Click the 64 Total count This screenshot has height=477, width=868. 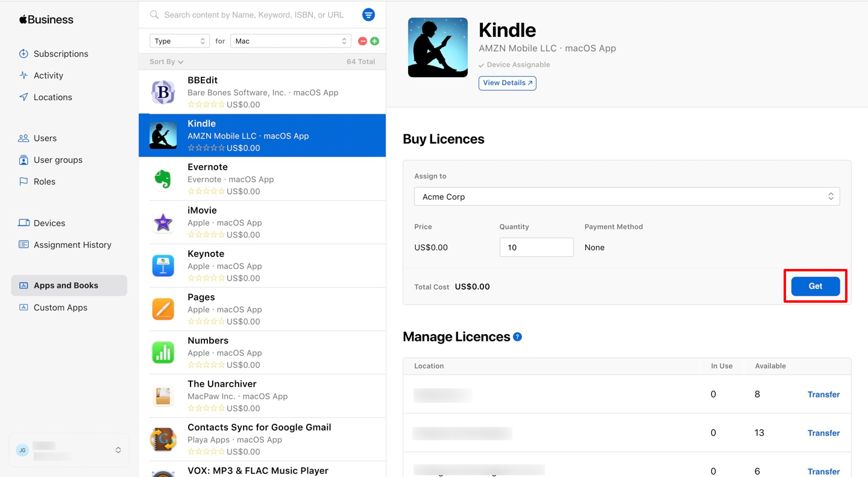coord(361,62)
